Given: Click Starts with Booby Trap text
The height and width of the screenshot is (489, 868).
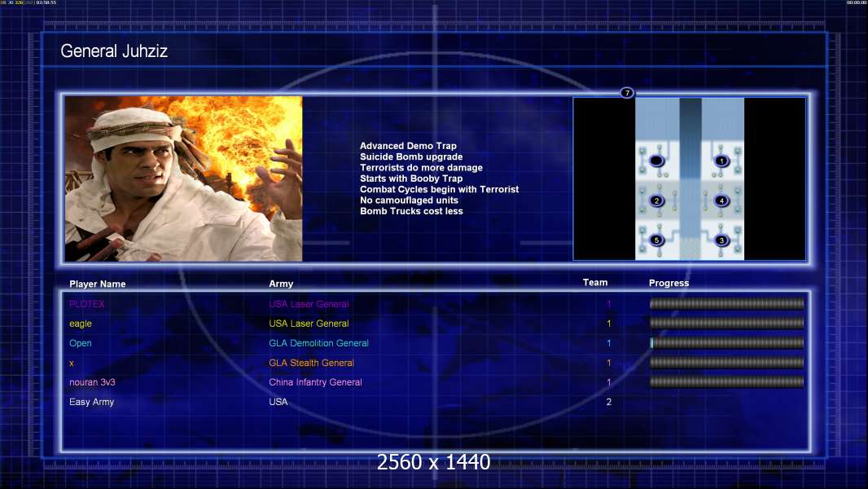Looking at the screenshot, I should pos(411,178).
